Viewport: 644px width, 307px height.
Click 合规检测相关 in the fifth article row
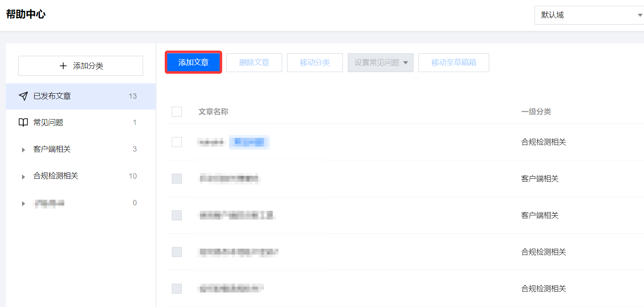pyautogui.click(x=544, y=289)
